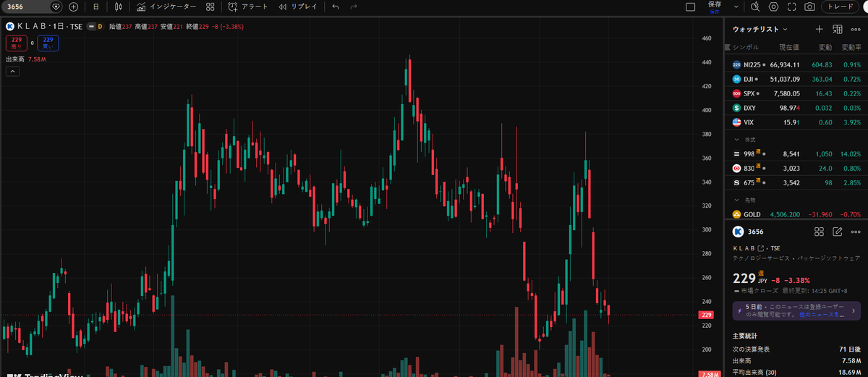Select the 998 stock row
The height and width of the screenshot is (377, 868).
796,154
